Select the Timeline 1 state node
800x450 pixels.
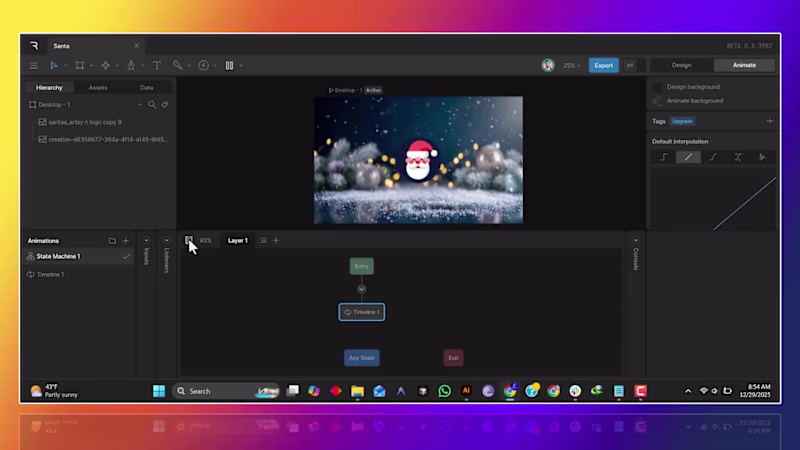click(362, 312)
